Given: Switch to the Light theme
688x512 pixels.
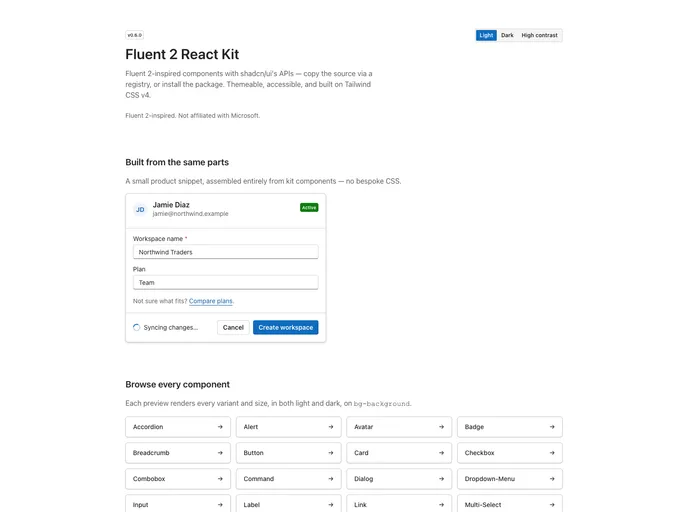Looking at the screenshot, I should [x=486, y=35].
